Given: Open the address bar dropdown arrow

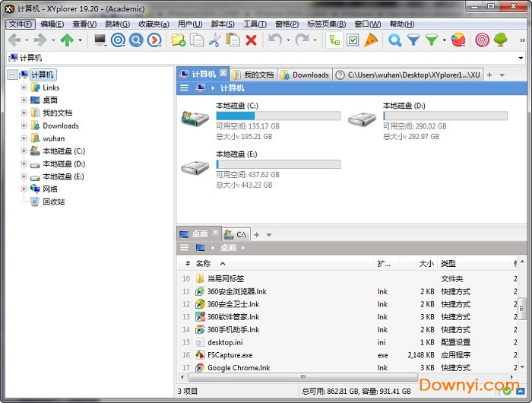Looking at the screenshot, I should click(521, 58).
